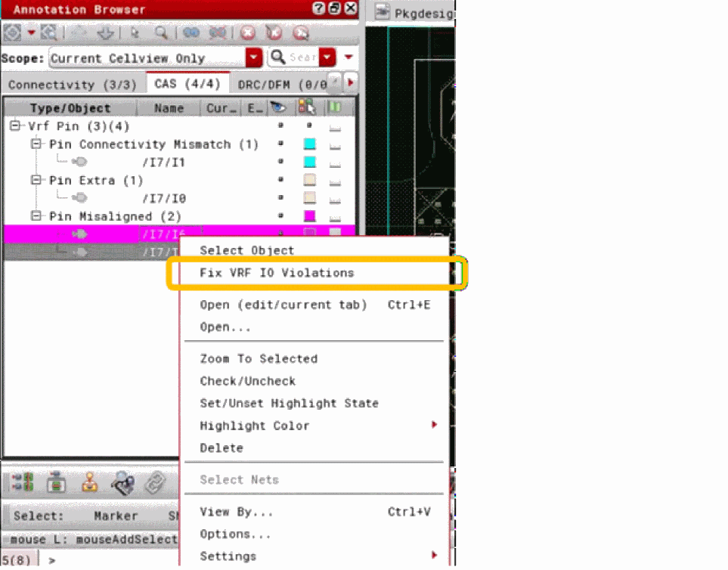Viewport: 728px width, 570px height.
Task: Click the zoom-fit target icon in toolbar
Action: pyautogui.click(x=12, y=33)
